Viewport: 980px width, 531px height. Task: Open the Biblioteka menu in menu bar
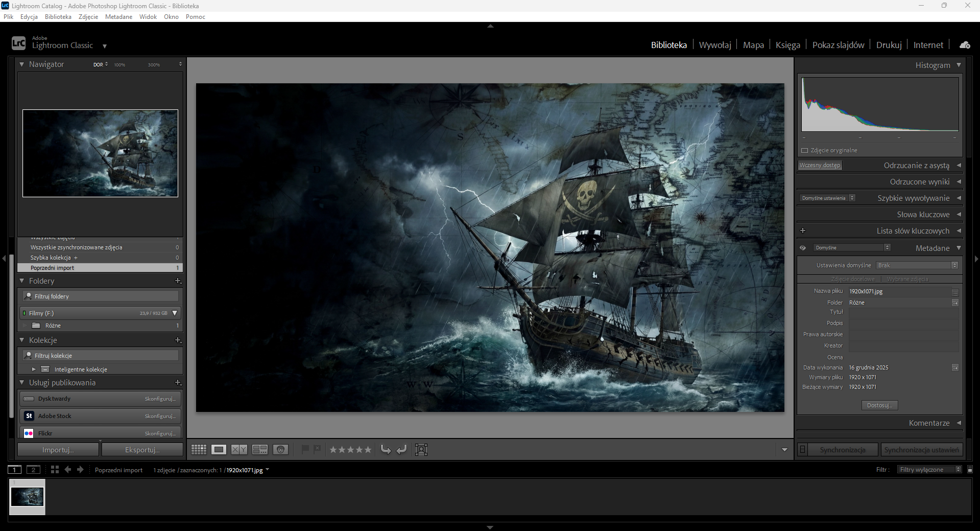[x=58, y=17]
